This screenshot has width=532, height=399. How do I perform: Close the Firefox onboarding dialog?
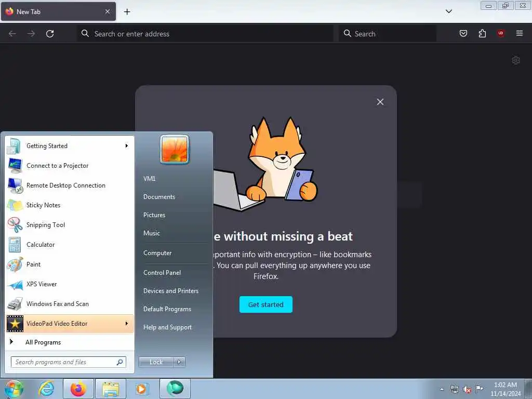(380, 102)
